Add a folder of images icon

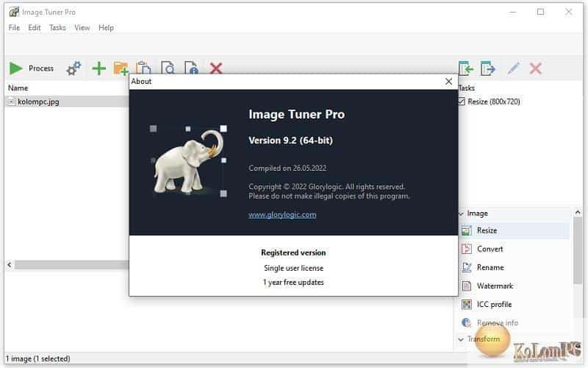point(121,68)
